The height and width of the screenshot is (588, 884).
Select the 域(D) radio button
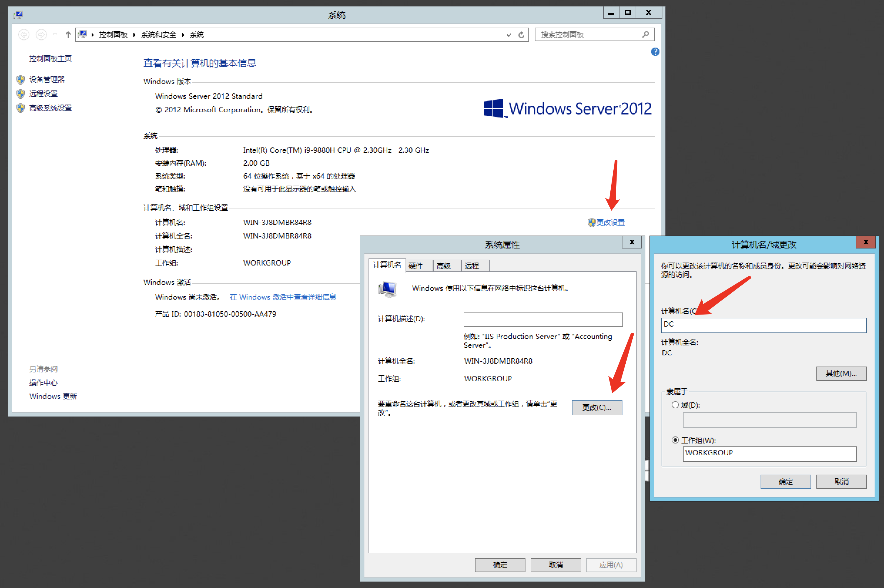pos(675,405)
